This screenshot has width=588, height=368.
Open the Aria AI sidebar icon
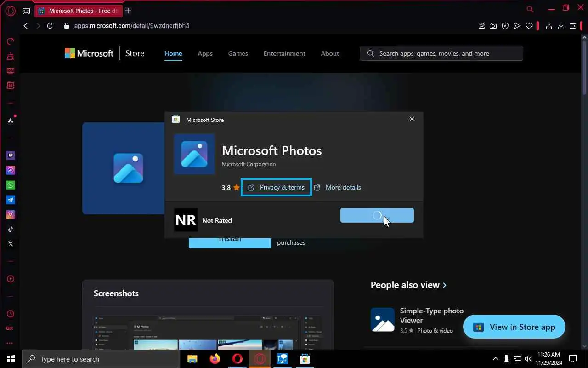(x=10, y=121)
